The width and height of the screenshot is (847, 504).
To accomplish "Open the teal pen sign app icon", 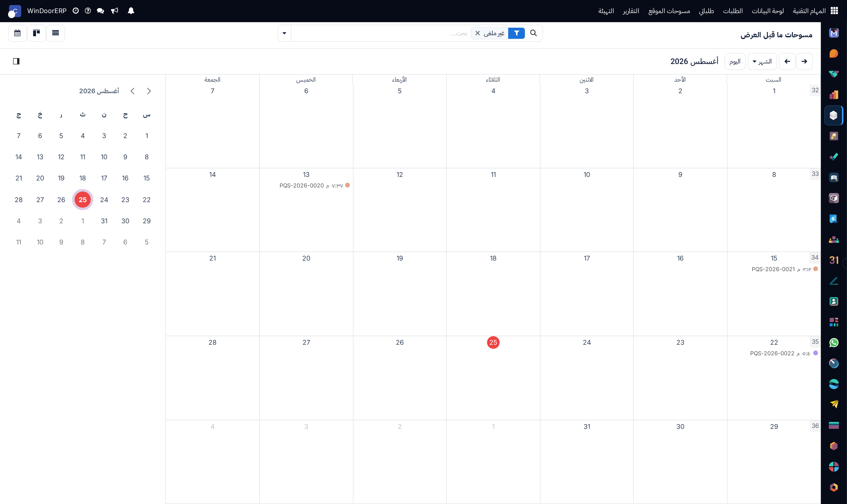I will [834, 281].
